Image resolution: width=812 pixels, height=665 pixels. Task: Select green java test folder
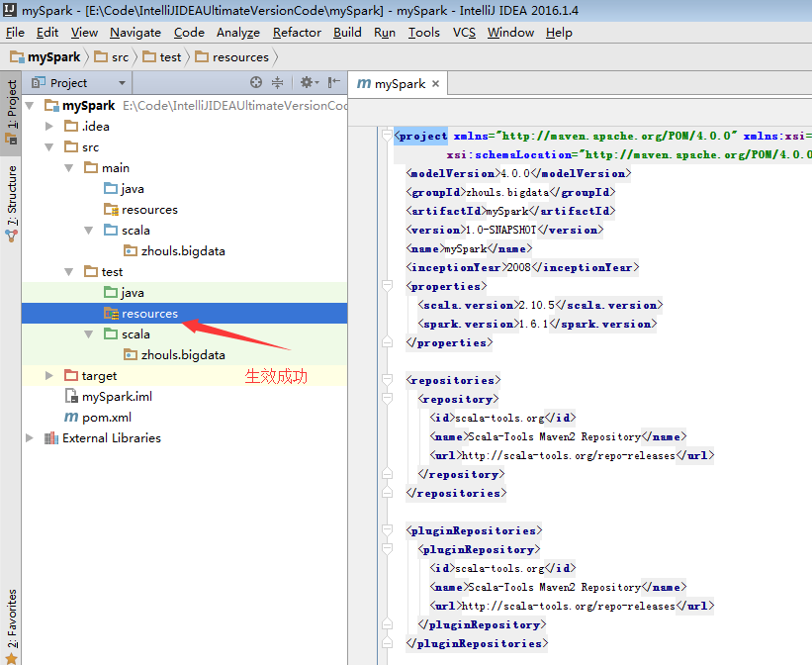pos(124,292)
